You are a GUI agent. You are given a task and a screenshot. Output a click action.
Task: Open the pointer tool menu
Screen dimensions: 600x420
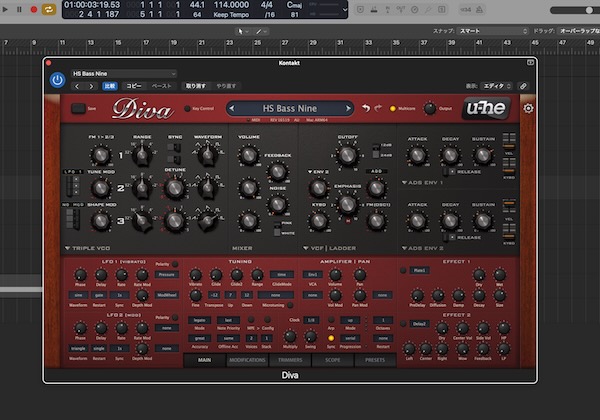(x=243, y=31)
